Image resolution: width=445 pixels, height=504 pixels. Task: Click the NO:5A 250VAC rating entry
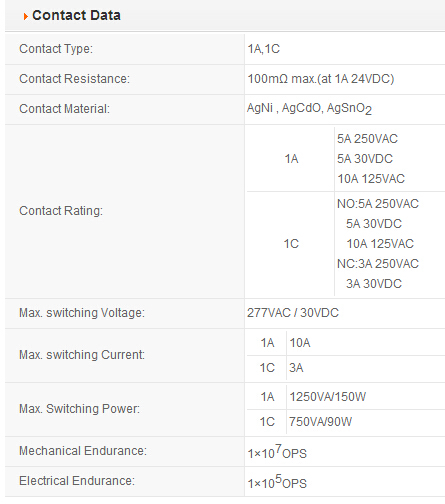tap(378, 204)
